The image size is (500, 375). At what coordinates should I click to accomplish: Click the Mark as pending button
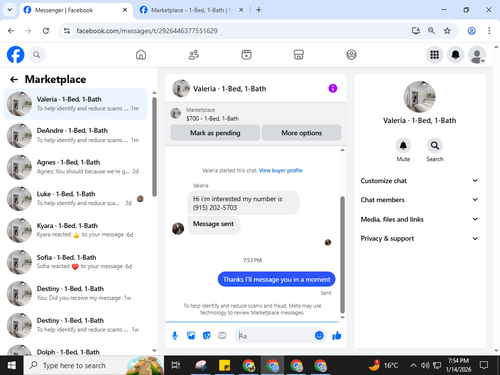(x=215, y=133)
